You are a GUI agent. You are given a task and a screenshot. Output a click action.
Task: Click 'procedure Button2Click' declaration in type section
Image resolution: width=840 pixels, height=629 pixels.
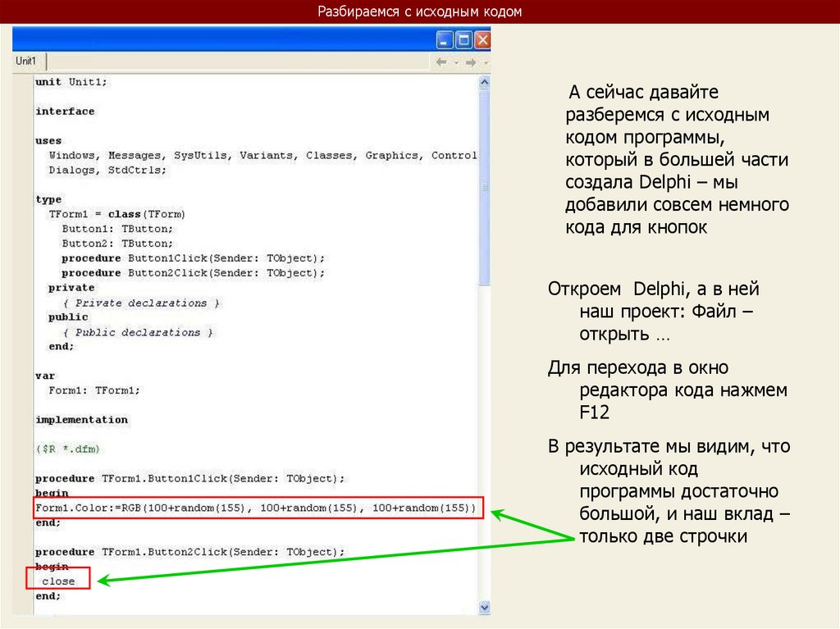[194, 273]
